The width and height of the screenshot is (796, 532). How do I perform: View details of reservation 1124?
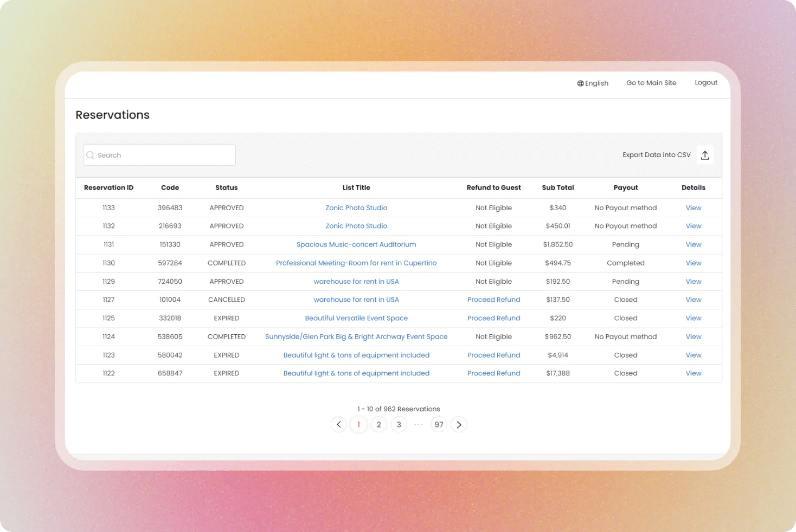click(694, 337)
